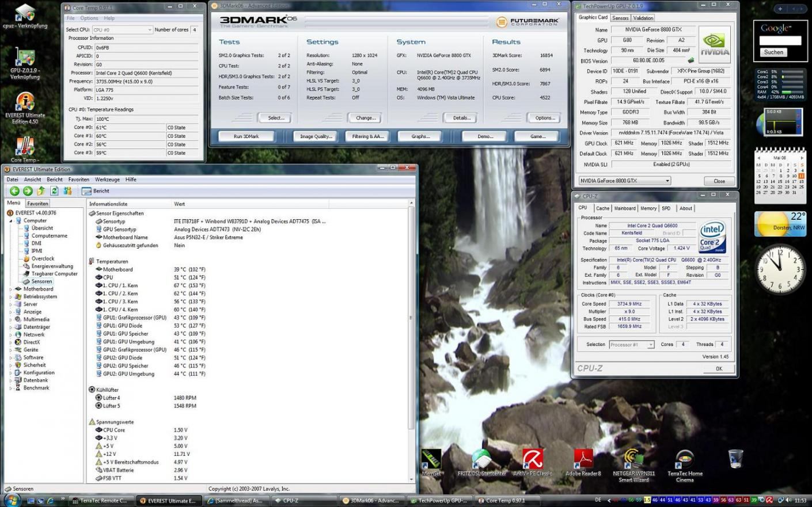Open Datei menu in EVEREST
Image resolution: width=812 pixels, height=507 pixels.
pyautogui.click(x=12, y=180)
